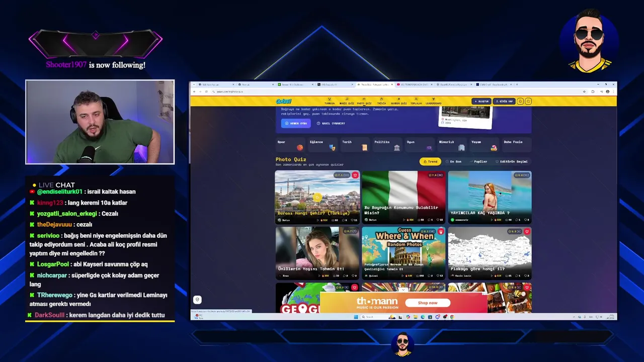Click the Giriş Yap login button
Viewport: 644px width, 362px height.
click(504, 101)
